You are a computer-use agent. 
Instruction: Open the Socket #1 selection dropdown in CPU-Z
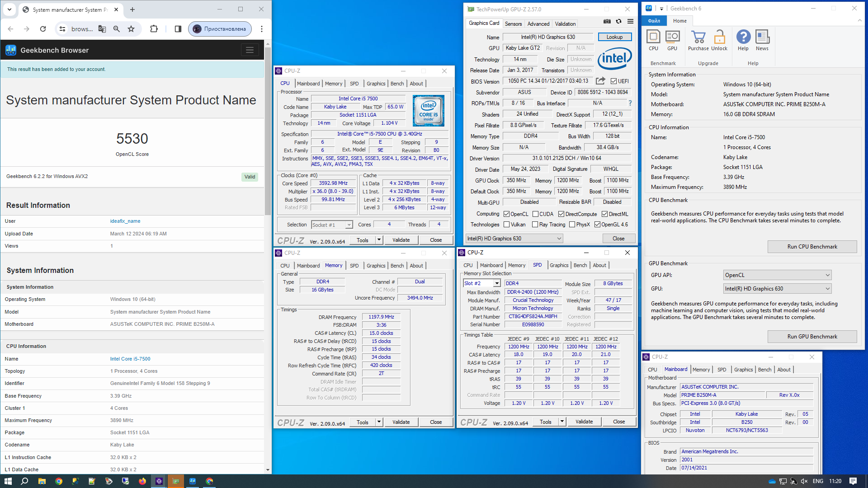[332, 225]
